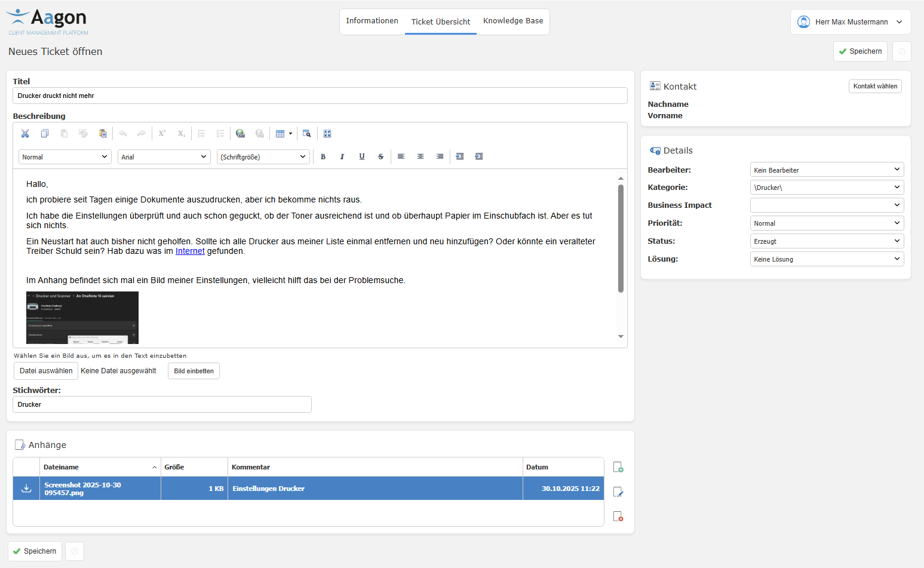Toggle bold text formatting
Image resolution: width=924 pixels, height=568 pixels.
point(323,156)
